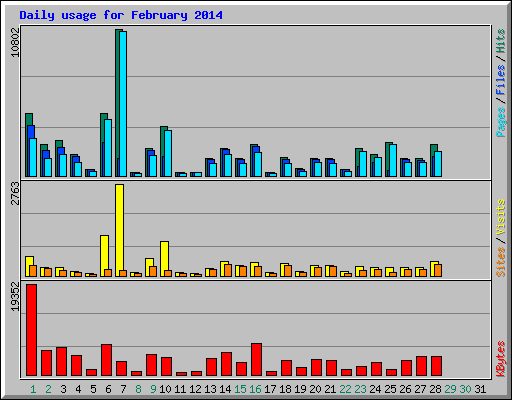Click the day 12 label on x-axis

click(x=195, y=389)
